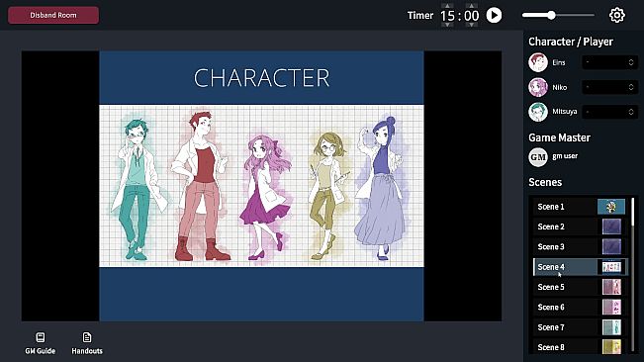Screen dimensions: 644x362
Task: Increase timer seconds with the up arrow
Action: coord(472,6)
